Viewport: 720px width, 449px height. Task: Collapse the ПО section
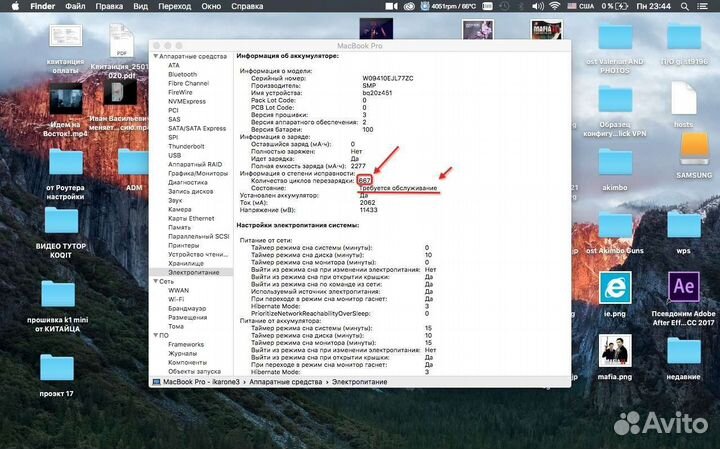click(x=156, y=335)
